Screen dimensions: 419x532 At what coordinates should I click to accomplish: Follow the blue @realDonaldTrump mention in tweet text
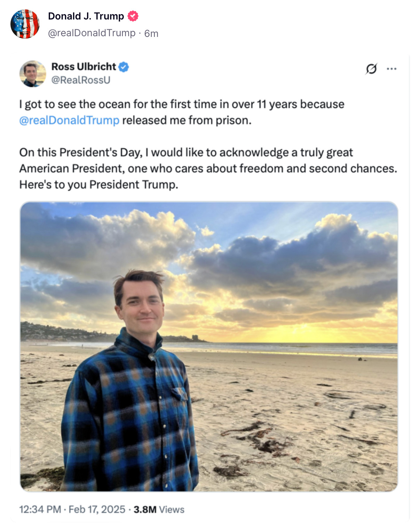coord(69,120)
